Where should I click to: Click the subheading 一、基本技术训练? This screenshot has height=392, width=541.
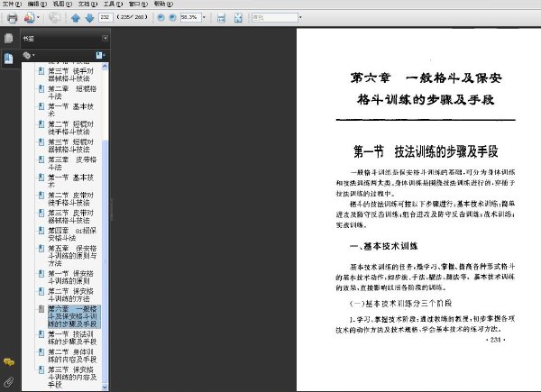[x=384, y=246]
